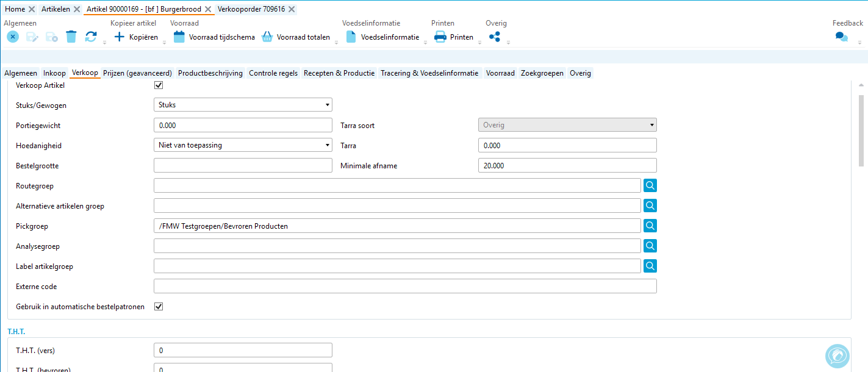Click the basket icon Voorraad totalen
The width and height of the screenshot is (868, 372).
click(267, 37)
